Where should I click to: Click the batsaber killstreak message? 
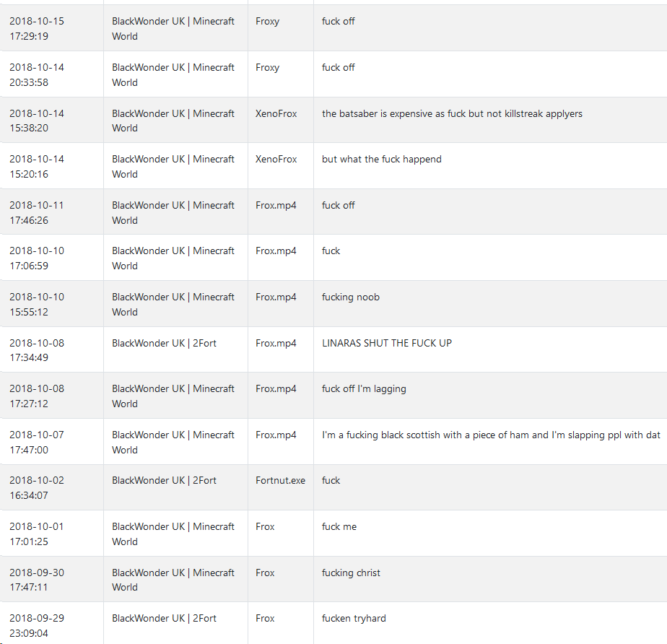coord(452,113)
